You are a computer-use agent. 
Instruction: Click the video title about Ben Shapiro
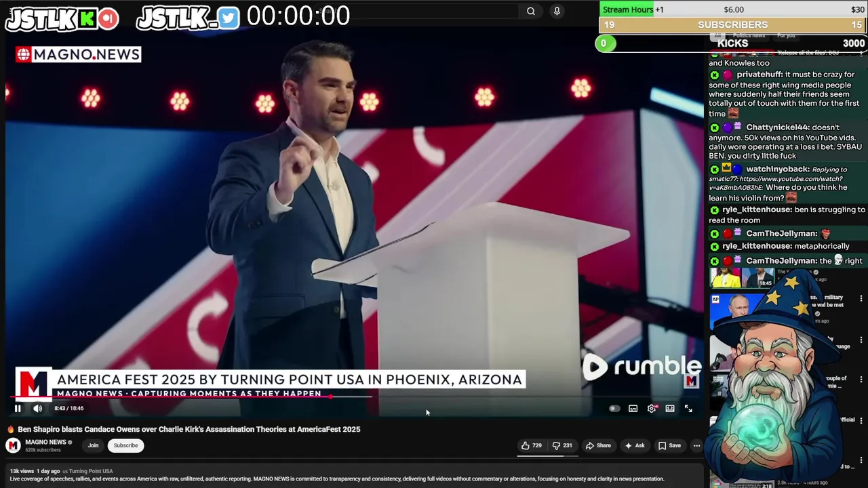pyautogui.click(x=189, y=429)
